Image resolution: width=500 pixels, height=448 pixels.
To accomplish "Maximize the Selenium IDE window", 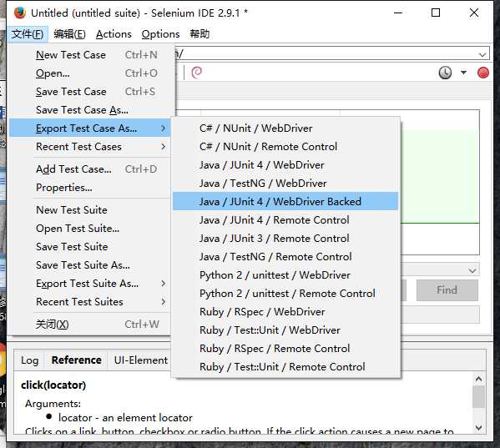I will 436,13.
